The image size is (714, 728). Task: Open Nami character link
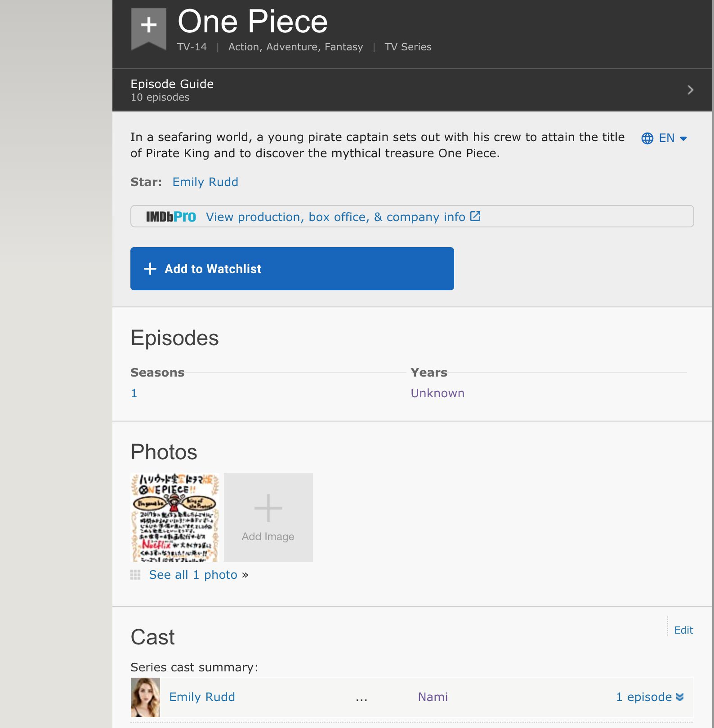(x=433, y=697)
